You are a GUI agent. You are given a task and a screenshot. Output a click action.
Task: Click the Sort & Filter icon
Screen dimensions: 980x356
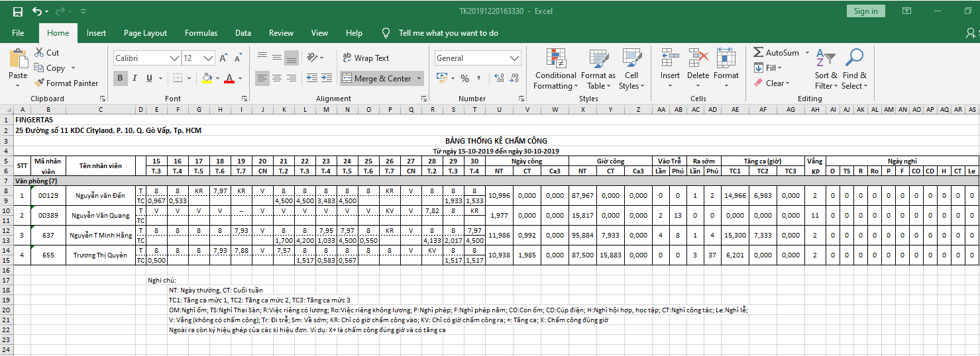(826, 60)
